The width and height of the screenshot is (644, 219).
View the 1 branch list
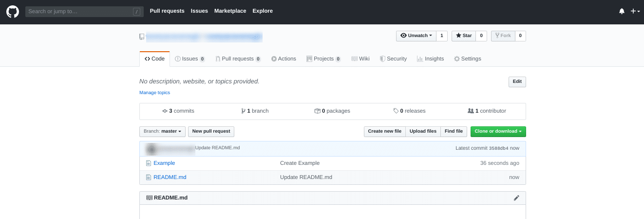(x=255, y=111)
